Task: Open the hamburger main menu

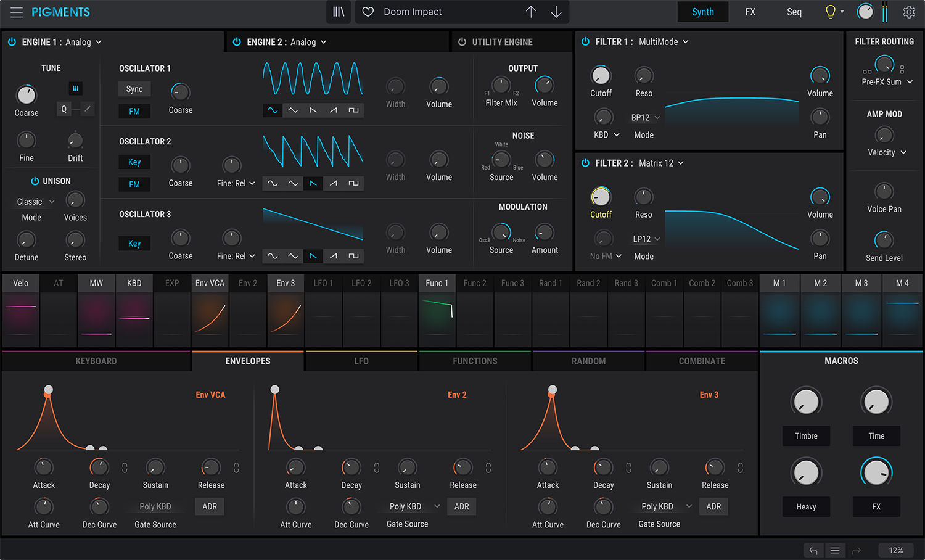Action: (16, 12)
